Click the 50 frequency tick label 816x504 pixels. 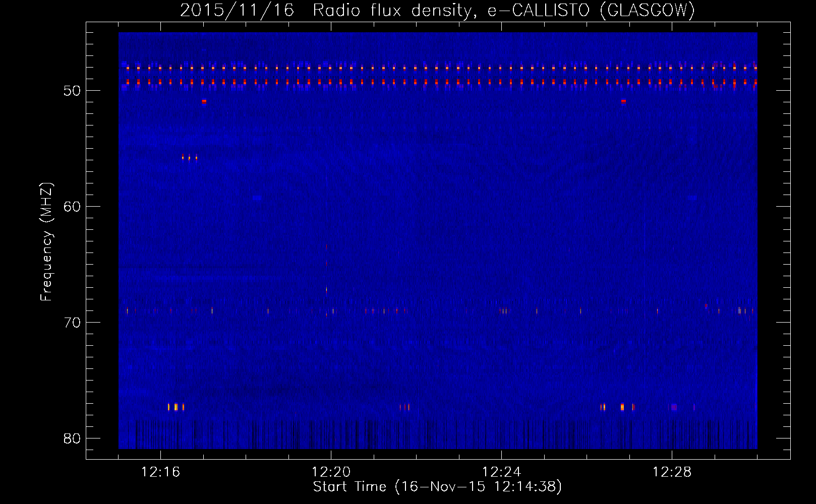[72, 91]
